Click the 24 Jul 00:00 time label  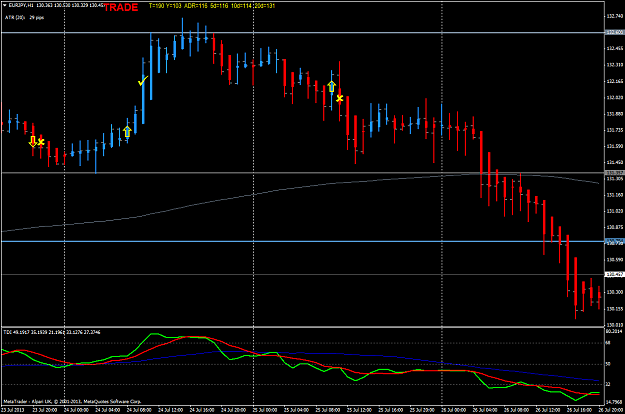click(76, 410)
